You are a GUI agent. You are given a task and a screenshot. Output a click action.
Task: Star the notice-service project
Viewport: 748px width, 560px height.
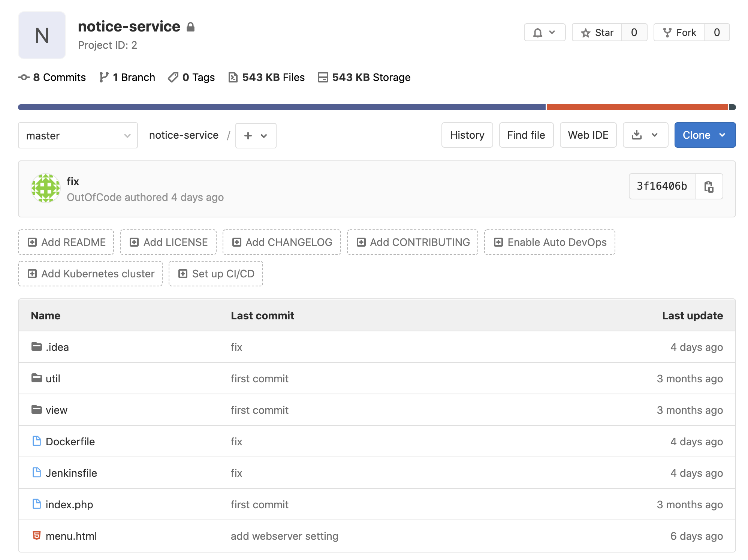tap(597, 33)
